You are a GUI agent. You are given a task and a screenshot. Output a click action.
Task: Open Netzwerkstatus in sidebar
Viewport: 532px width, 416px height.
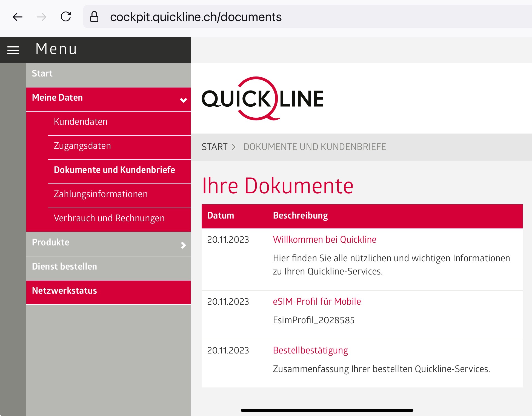(64, 291)
